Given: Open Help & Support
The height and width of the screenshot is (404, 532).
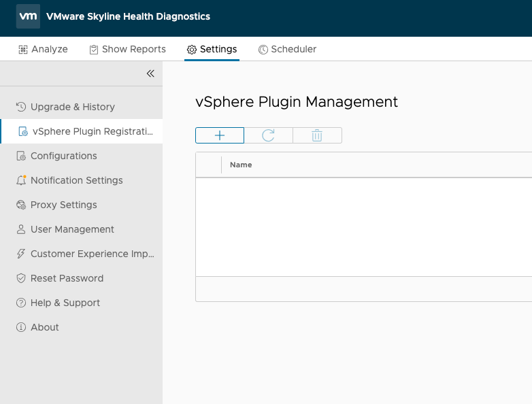Looking at the screenshot, I should [82, 303].
